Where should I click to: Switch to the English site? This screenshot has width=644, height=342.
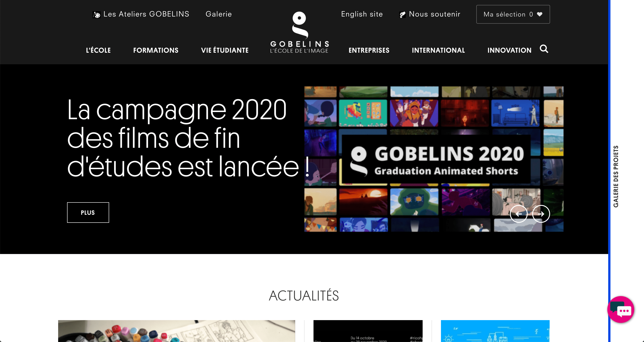pyautogui.click(x=362, y=14)
